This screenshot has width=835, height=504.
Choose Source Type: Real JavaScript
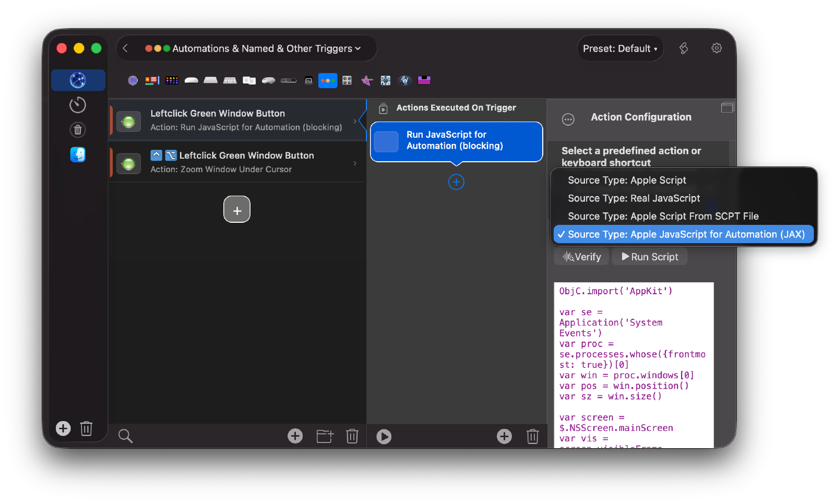click(x=633, y=198)
